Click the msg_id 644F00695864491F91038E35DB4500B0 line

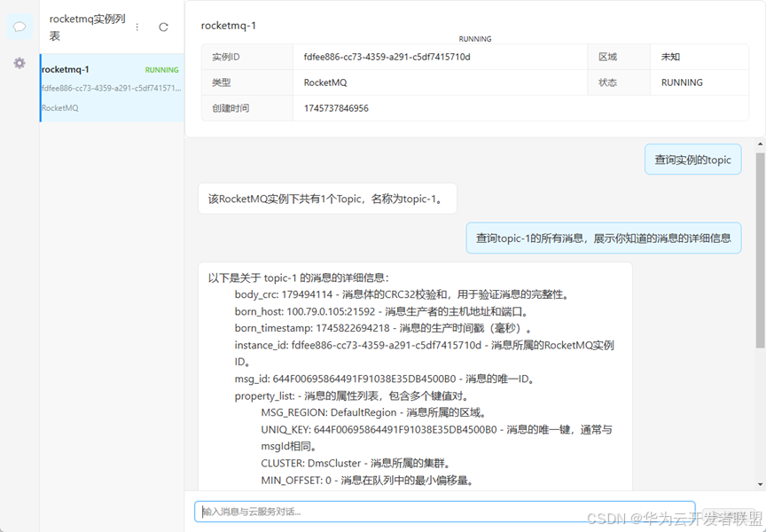(385, 379)
